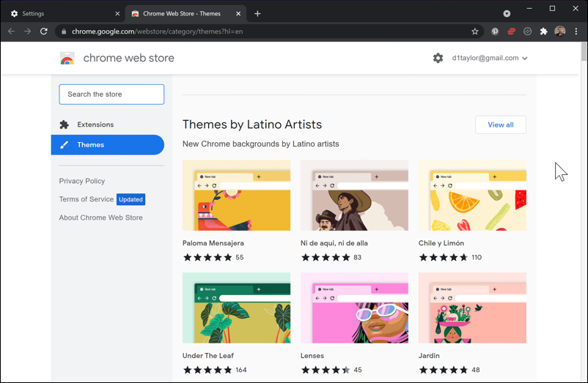The height and width of the screenshot is (383, 588).
Task: Click the Lenses title text
Action: coord(312,356)
